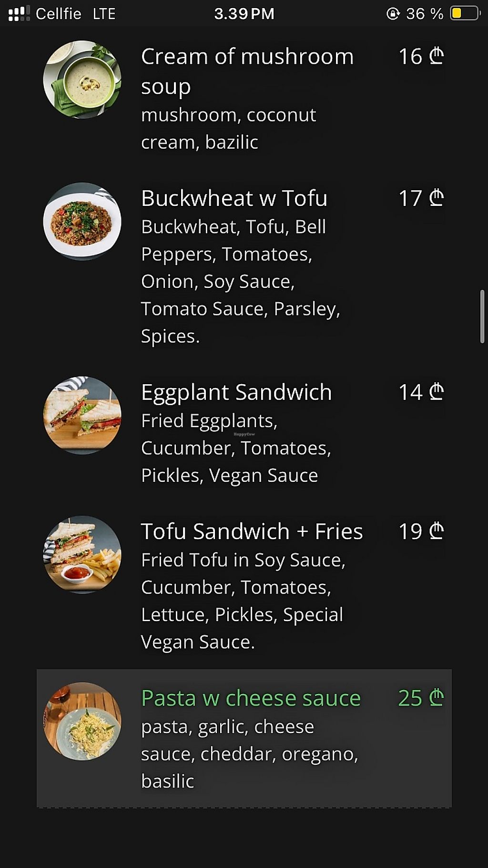Viewport: 488px width, 868px height.
Task: Tap the Tofu Sandwich + Fries photo
Action: pyautogui.click(x=82, y=554)
